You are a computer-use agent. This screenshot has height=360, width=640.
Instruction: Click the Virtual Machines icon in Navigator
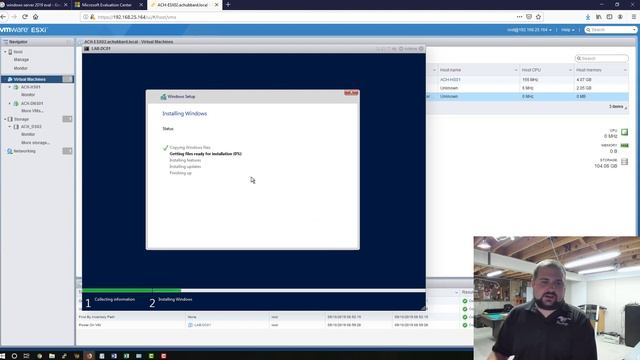[x=10, y=79]
